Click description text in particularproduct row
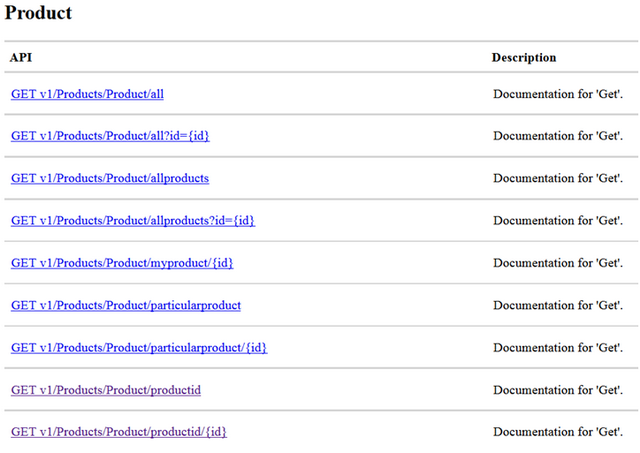 (558, 305)
